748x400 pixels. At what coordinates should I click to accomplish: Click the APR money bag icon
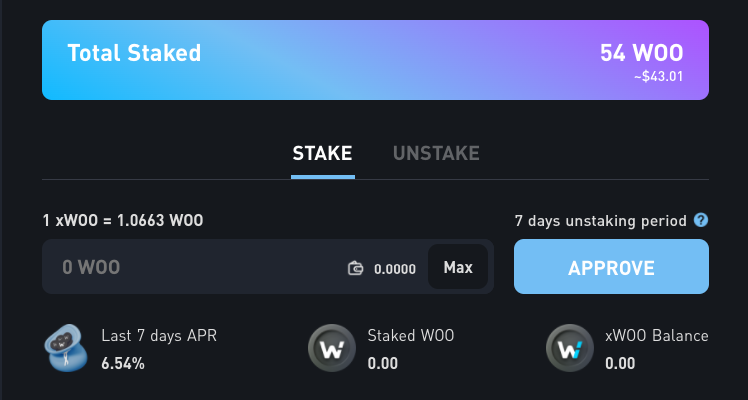66,348
